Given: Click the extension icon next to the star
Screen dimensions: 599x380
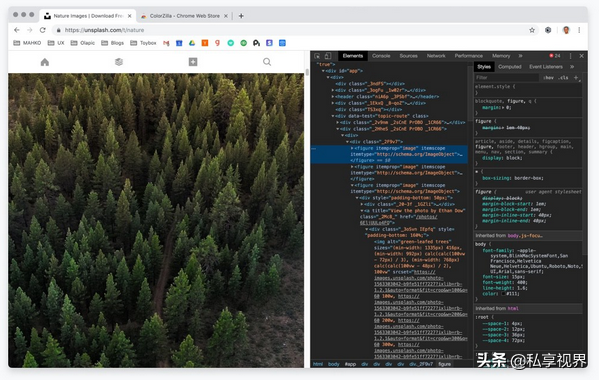Looking at the screenshot, I should tap(548, 30).
